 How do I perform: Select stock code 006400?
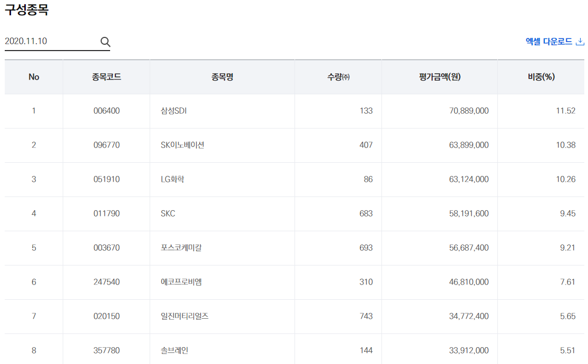(106, 111)
